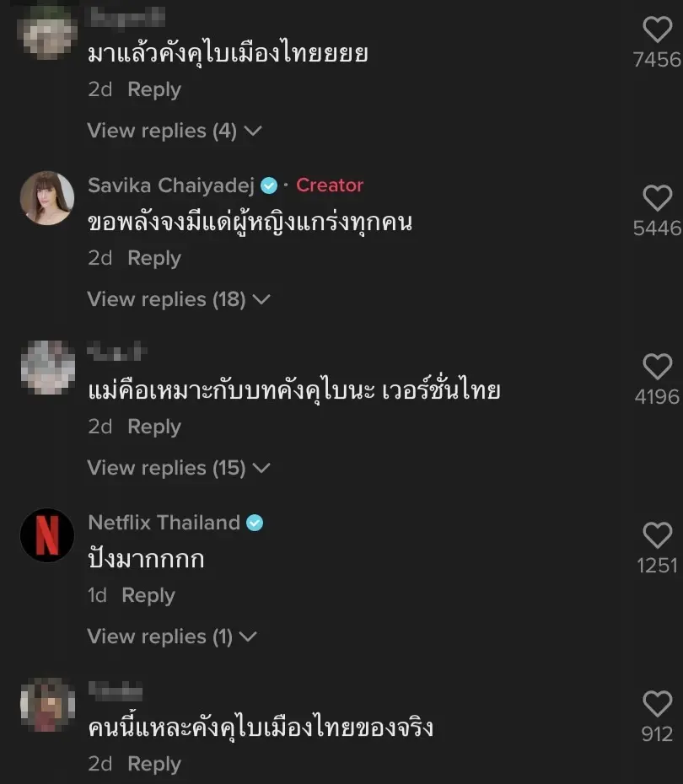Like Netflix Thailand's comment

(x=657, y=535)
